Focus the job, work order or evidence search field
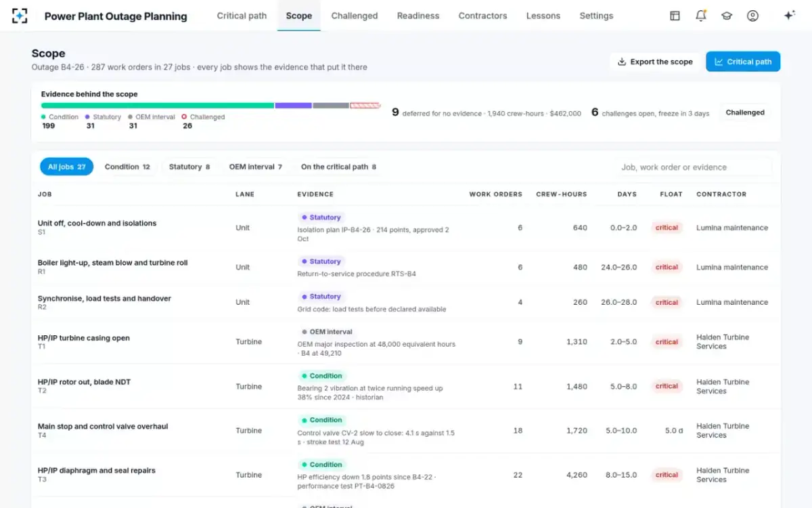Screen dimensions: 812x508 694,167
